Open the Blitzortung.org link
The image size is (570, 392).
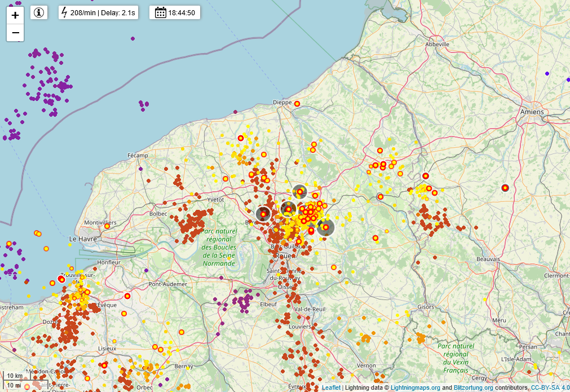click(x=473, y=387)
